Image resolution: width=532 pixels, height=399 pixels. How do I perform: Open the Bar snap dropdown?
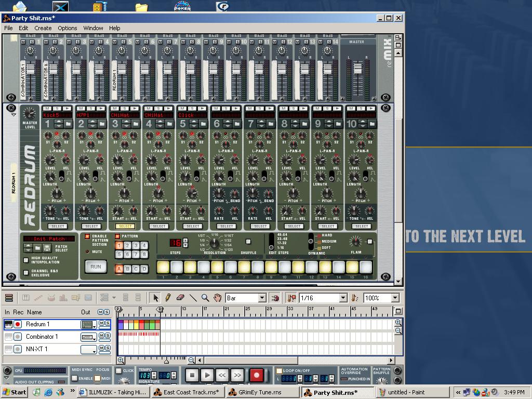(262, 298)
